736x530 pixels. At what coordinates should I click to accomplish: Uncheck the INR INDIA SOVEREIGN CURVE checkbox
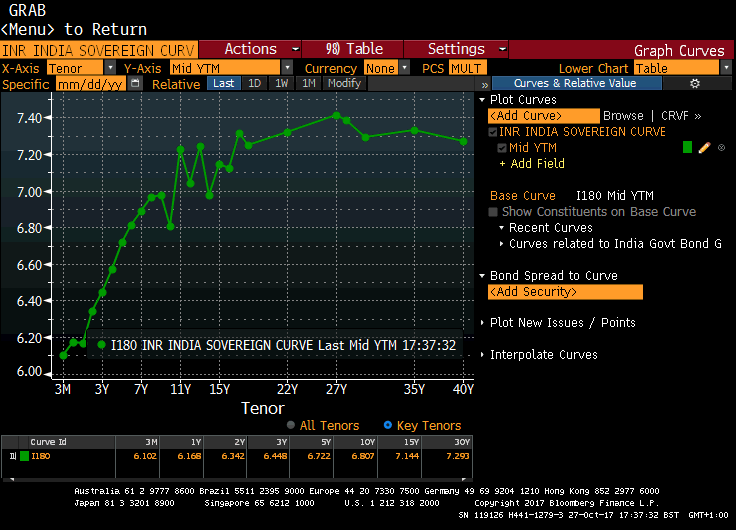pyautogui.click(x=493, y=132)
